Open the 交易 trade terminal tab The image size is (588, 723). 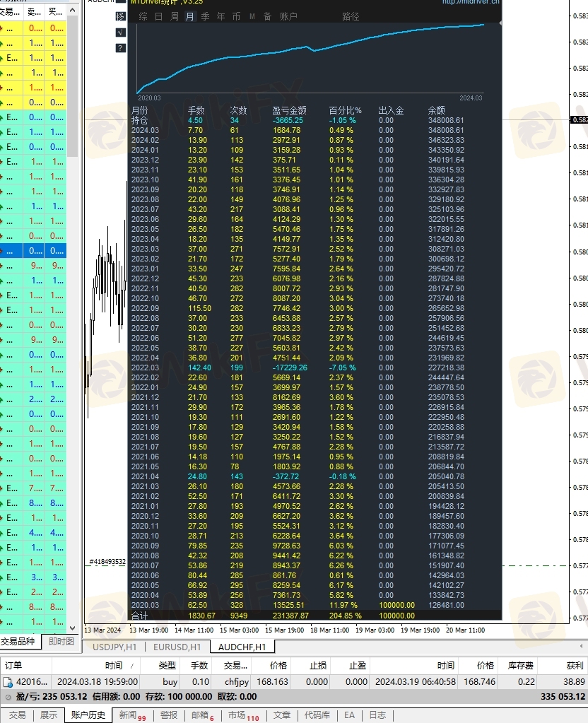tap(17, 715)
